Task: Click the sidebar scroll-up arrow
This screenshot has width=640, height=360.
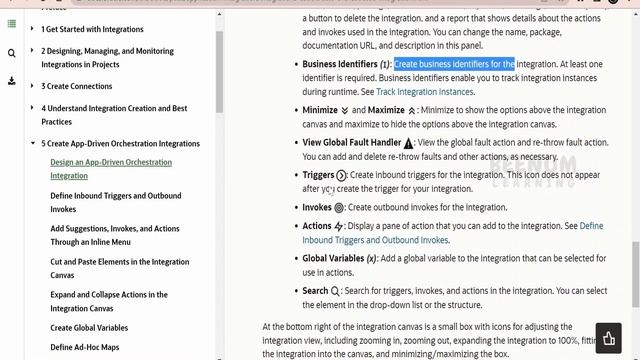Action: [220, 14]
